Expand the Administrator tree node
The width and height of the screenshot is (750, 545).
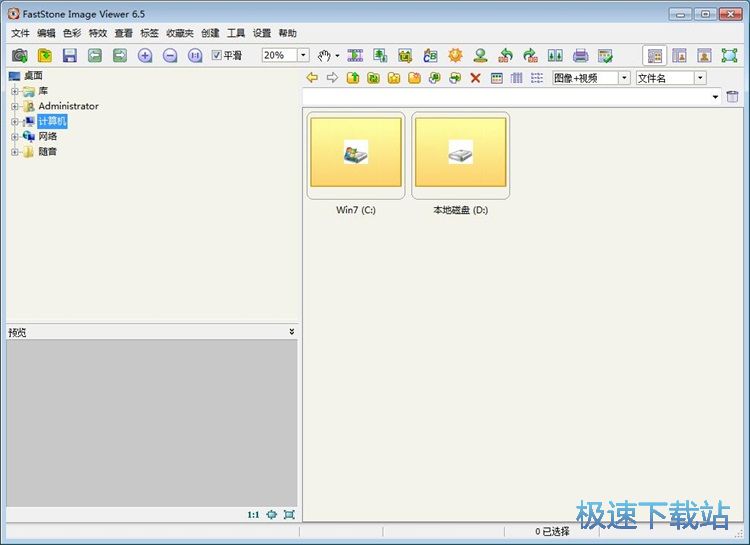tap(15, 106)
